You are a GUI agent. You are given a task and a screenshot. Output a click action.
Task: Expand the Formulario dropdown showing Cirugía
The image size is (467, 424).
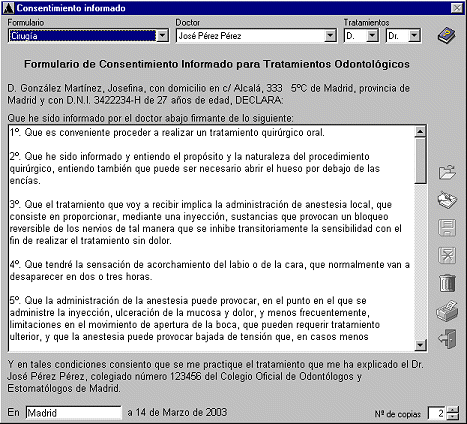click(162, 36)
